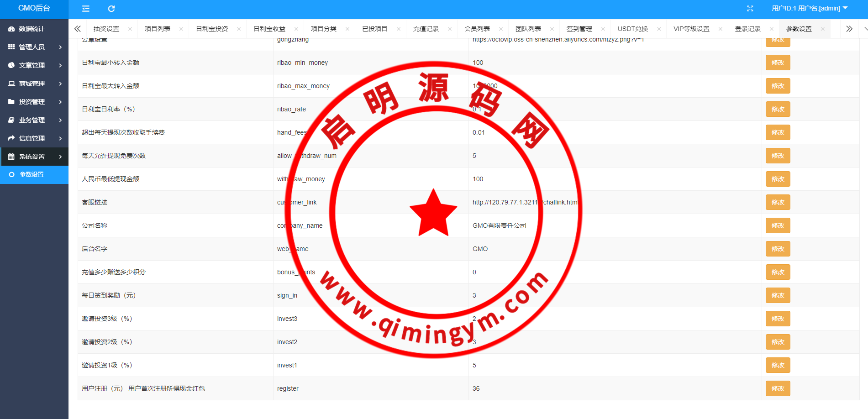The image size is (868, 419).
Task: Select 参数设置 submenu item in sidebar
Action: pyautogui.click(x=32, y=174)
